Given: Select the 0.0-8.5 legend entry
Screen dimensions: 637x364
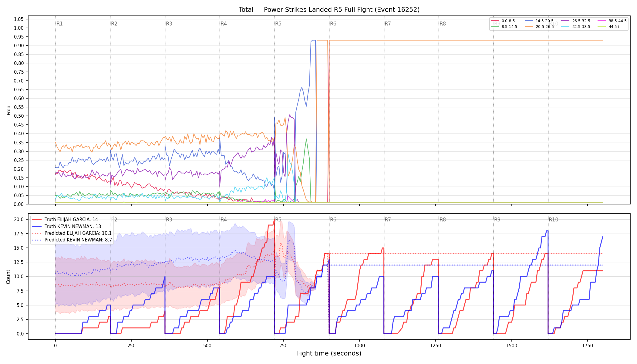Looking at the screenshot, I should coord(503,21).
